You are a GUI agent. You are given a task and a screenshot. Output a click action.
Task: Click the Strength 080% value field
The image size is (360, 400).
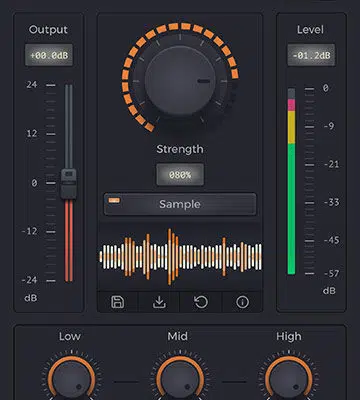180,175
